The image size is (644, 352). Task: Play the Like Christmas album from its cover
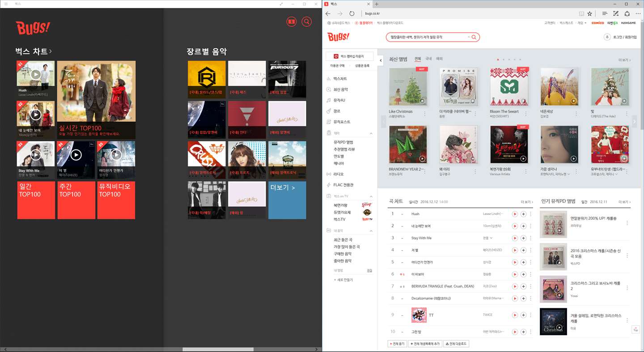tap(422, 101)
